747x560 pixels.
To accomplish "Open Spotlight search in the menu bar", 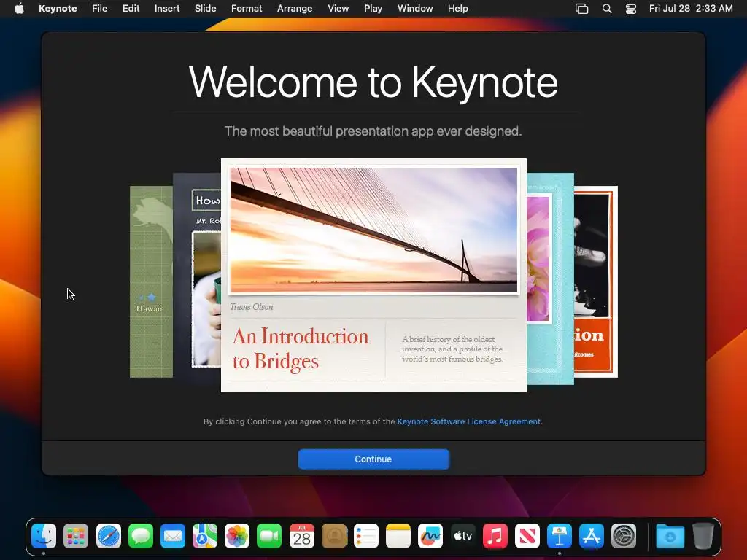I will (x=606, y=9).
